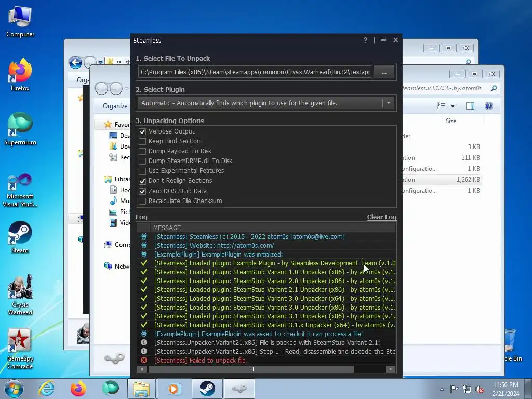532x399 pixels.
Task: Select the 1,262 KB file row
Action: coord(442,180)
